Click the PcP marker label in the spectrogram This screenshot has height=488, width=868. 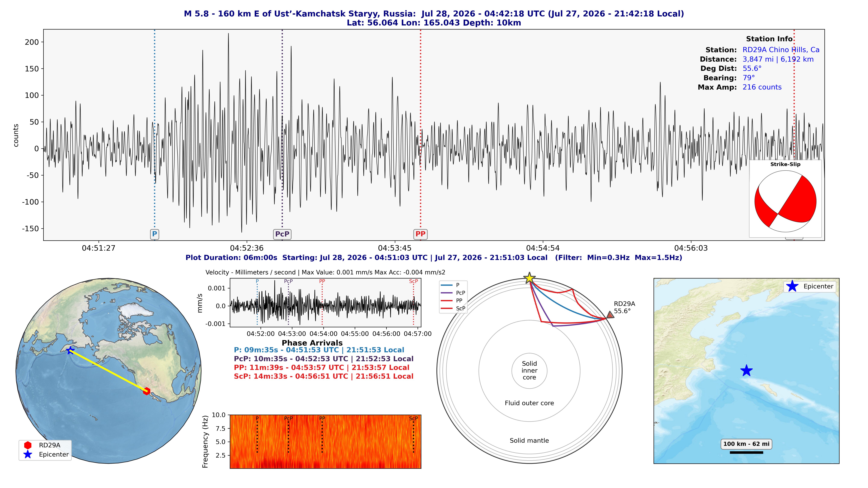click(x=288, y=418)
